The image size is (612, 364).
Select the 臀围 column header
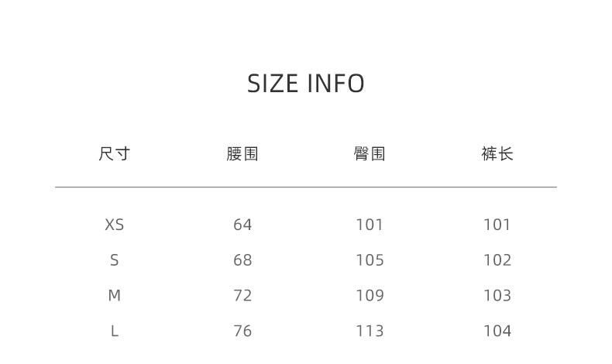tap(370, 153)
